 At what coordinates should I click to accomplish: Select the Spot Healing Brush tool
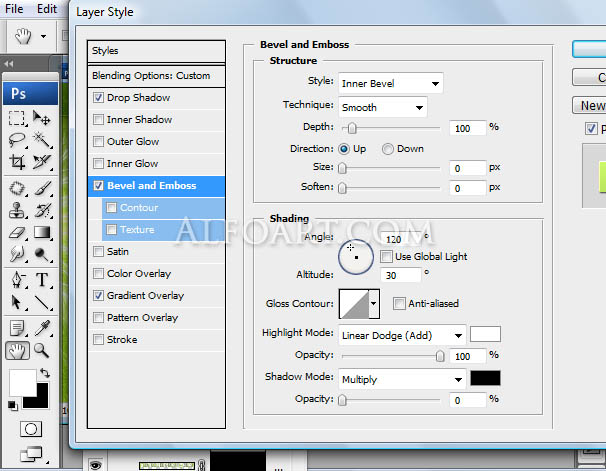click(17, 189)
